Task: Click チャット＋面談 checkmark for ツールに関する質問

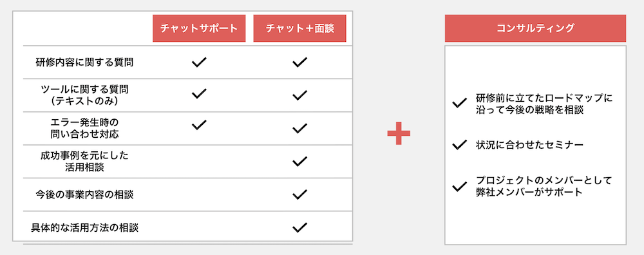Action: click(x=300, y=95)
